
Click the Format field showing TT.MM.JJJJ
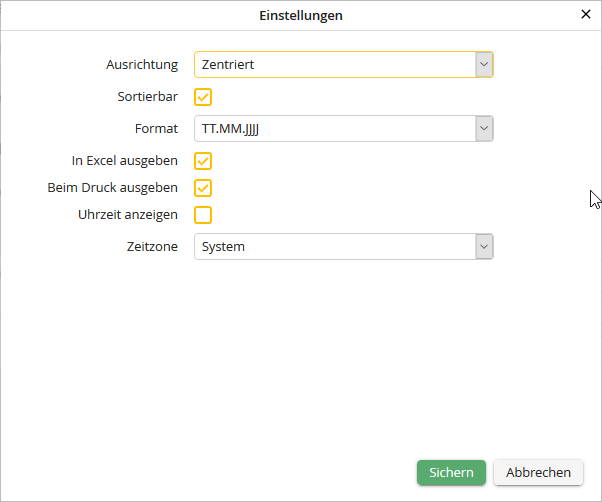334,129
